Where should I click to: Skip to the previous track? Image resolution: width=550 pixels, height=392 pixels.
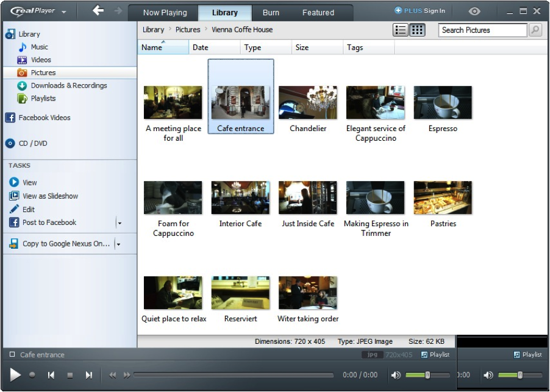[51, 375]
